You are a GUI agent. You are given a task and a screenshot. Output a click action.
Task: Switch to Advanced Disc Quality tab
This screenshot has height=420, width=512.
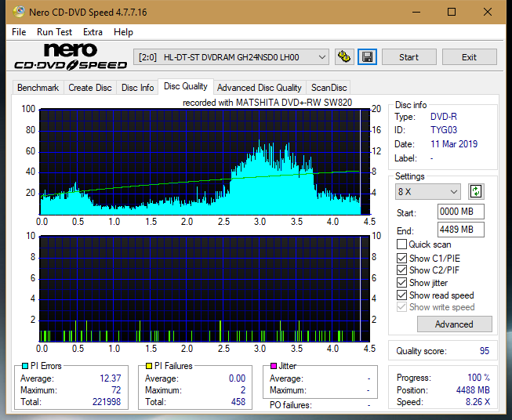click(x=260, y=88)
